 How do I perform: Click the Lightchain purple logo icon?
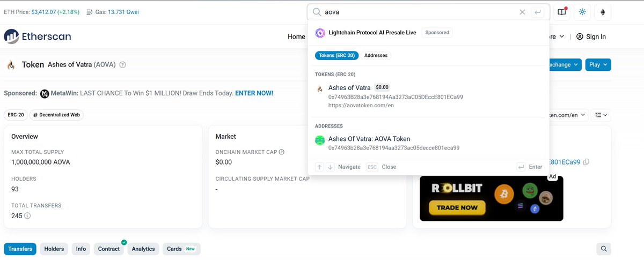pyautogui.click(x=320, y=33)
